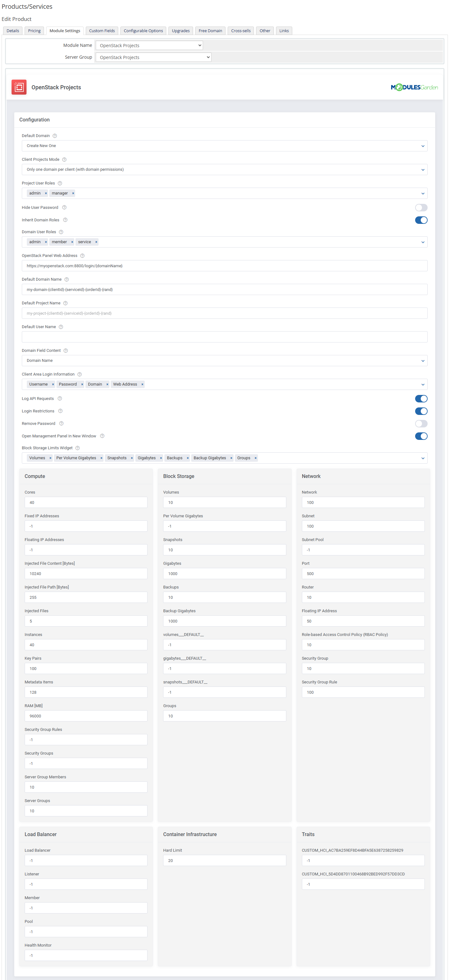Expand the Domain Field Content dropdown
This screenshot has height=980, width=451.
pyautogui.click(x=225, y=361)
